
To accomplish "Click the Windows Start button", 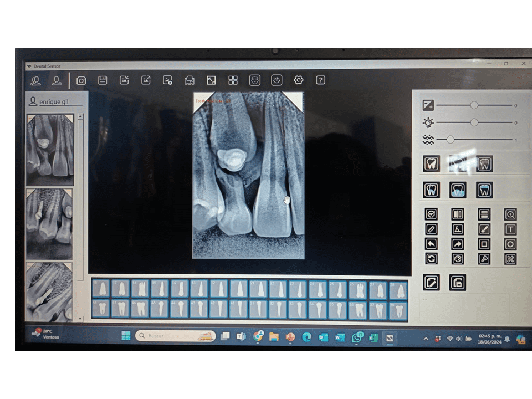I will click(x=126, y=336).
